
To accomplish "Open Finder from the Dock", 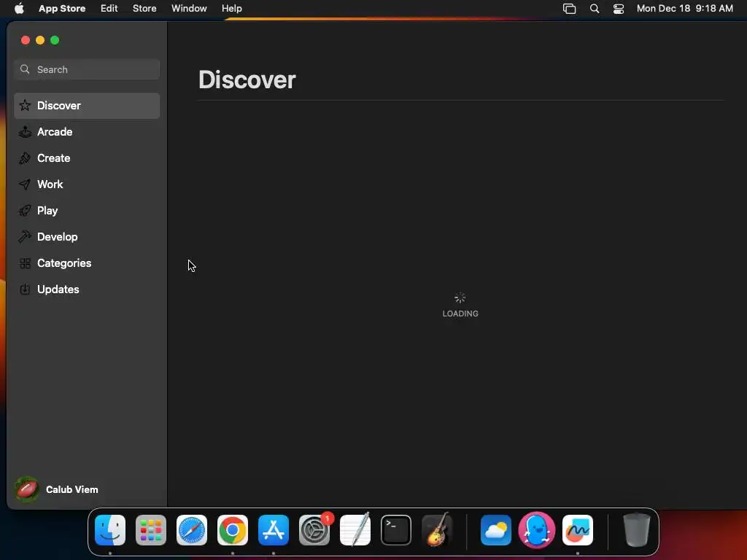I will click(x=110, y=530).
